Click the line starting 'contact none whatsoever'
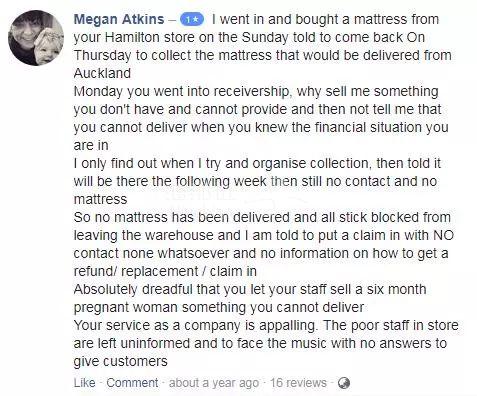The image size is (477, 396). coord(261,253)
